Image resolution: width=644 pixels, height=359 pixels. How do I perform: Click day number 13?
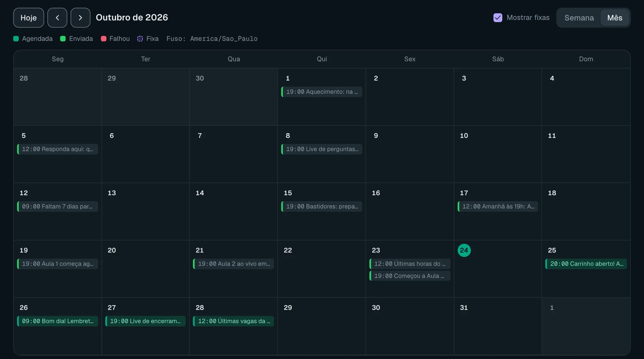click(x=112, y=193)
